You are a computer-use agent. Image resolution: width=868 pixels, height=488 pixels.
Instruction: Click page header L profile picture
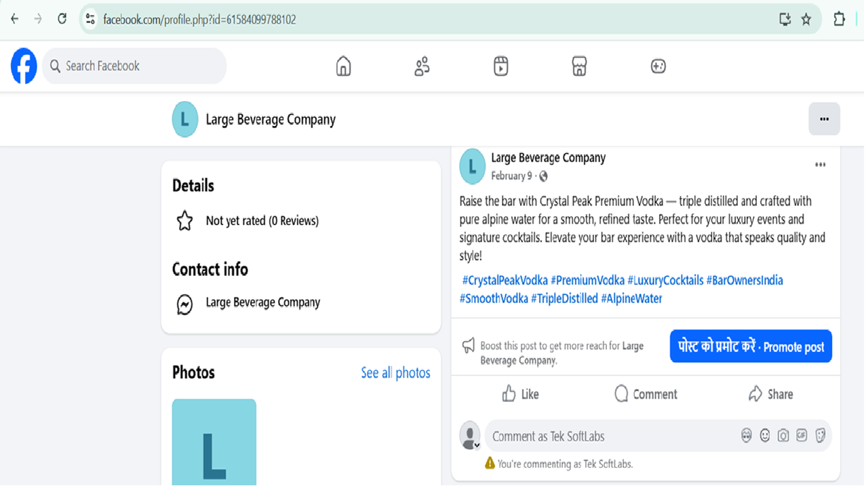point(184,119)
